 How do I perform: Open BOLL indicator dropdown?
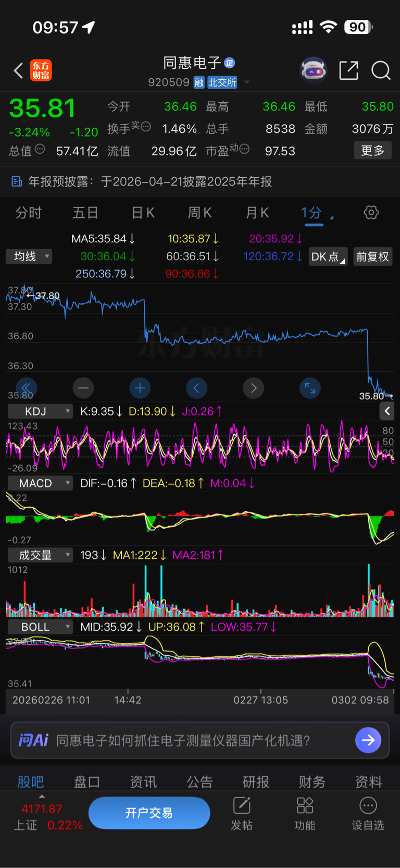coord(40,627)
